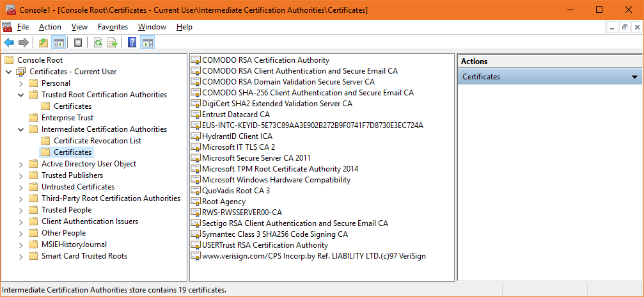Select the Client Authentication Issuers store
This screenshot has height=297, width=644.
pyautogui.click(x=90, y=221)
